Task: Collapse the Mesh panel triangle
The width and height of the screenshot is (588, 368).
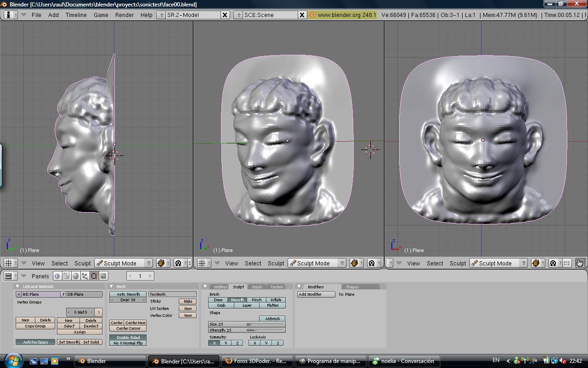Action: coord(112,287)
